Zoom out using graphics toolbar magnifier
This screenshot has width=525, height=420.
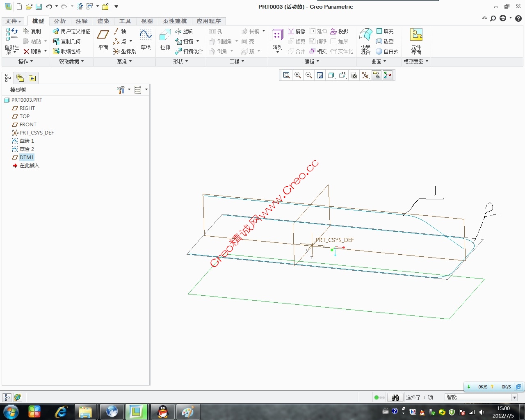tap(309, 75)
